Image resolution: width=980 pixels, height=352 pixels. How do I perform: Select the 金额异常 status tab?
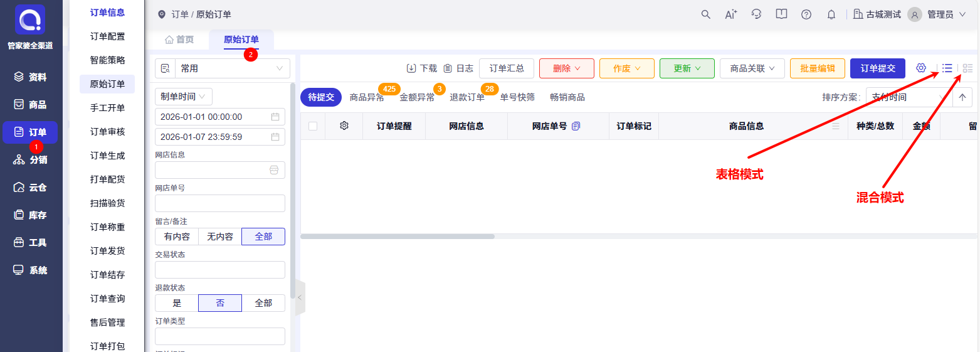pos(417,97)
